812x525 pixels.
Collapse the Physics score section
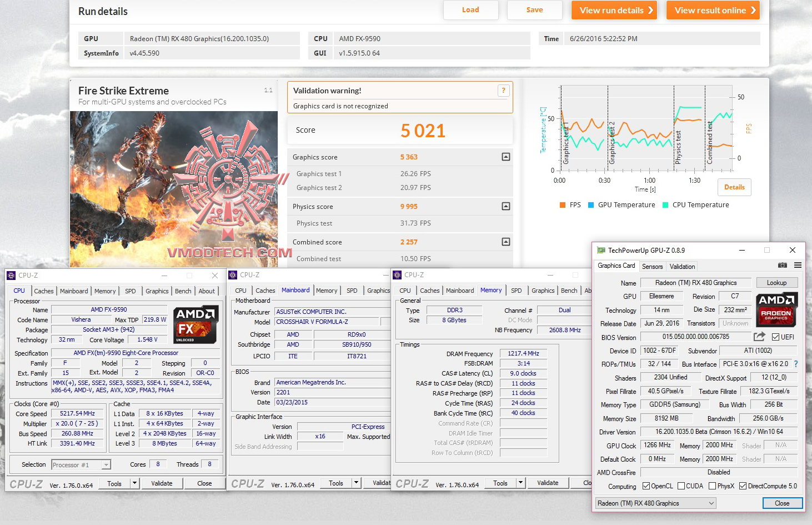coord(506,206)
